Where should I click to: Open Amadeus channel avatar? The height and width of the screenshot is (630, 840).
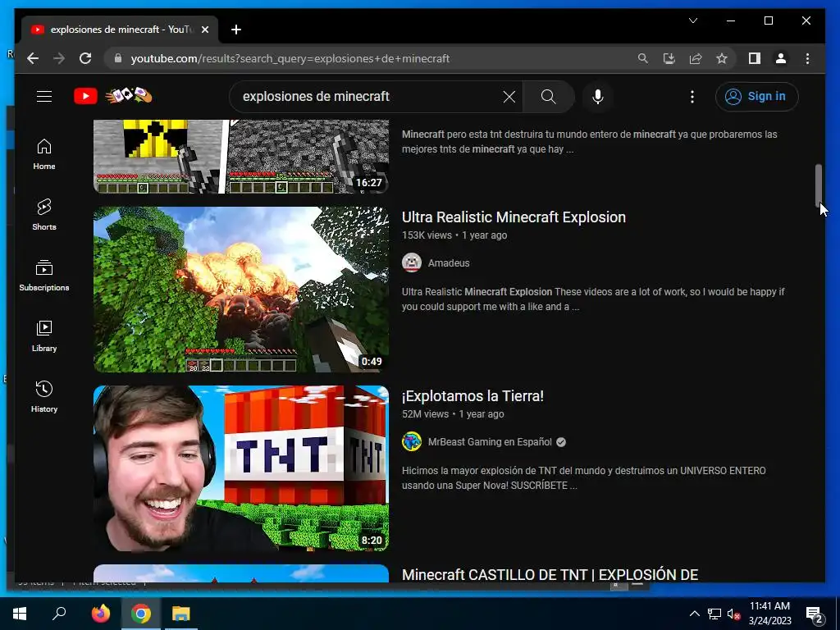pyautogui.click(x=412, y=262)
